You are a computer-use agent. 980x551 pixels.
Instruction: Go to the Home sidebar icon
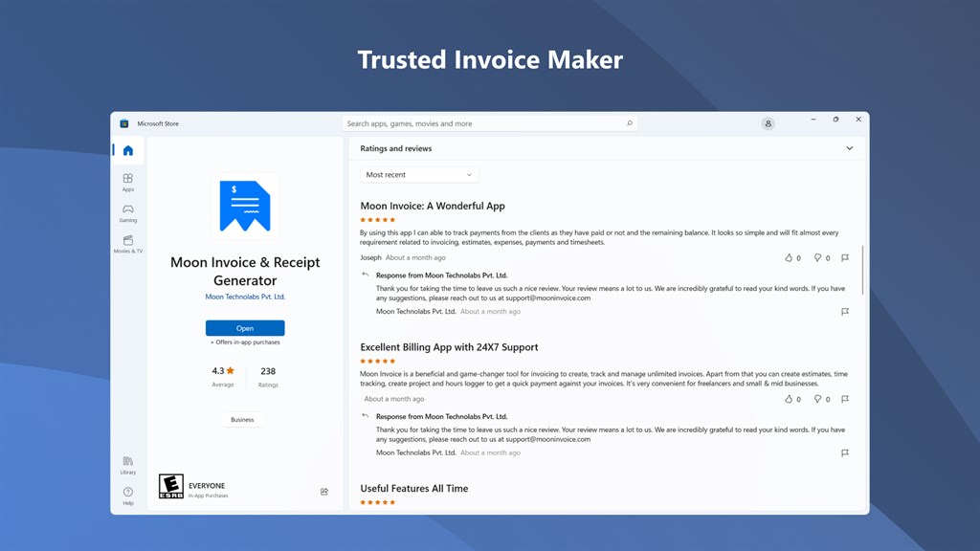click(128, 150)
